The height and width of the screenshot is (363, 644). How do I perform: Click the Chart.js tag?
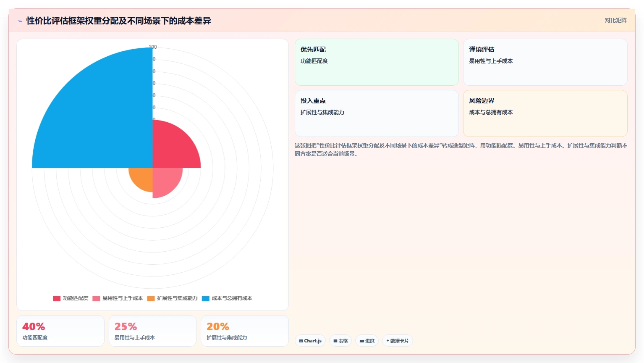[310, 341]
